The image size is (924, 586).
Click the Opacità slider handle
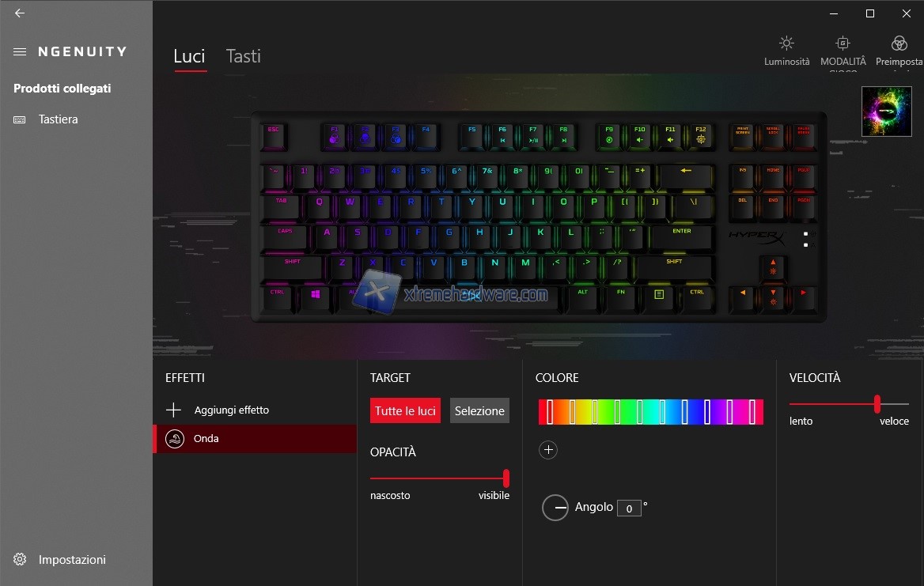click(x=506, y=478)
